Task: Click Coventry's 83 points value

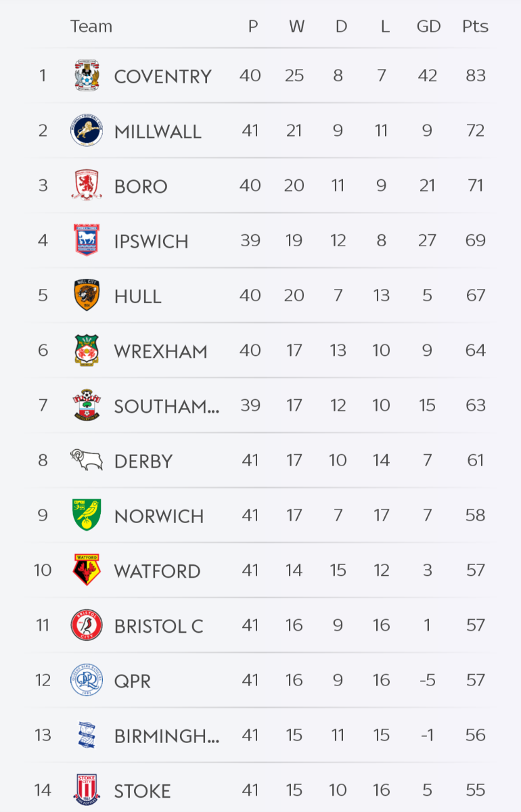Action: pos(475,76)
